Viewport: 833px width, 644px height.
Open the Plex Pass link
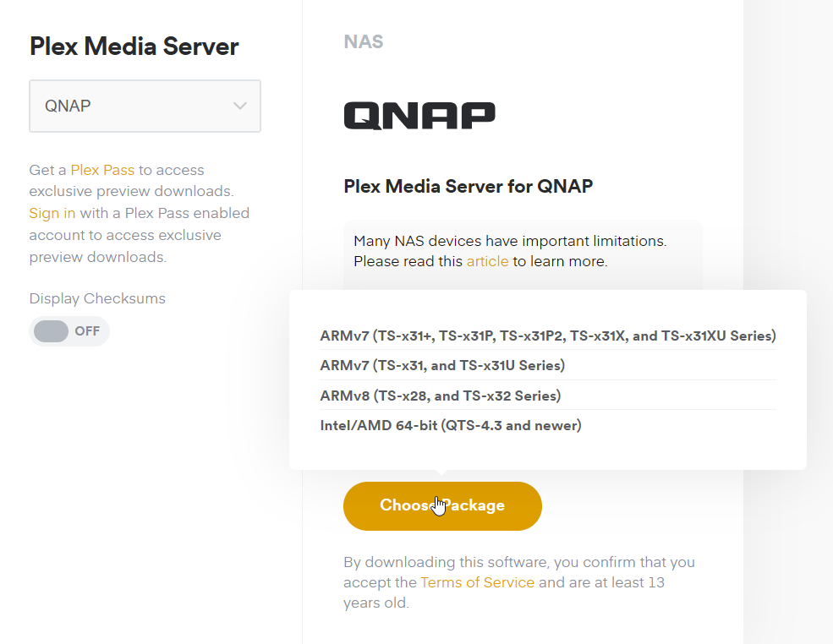point(102,170)
